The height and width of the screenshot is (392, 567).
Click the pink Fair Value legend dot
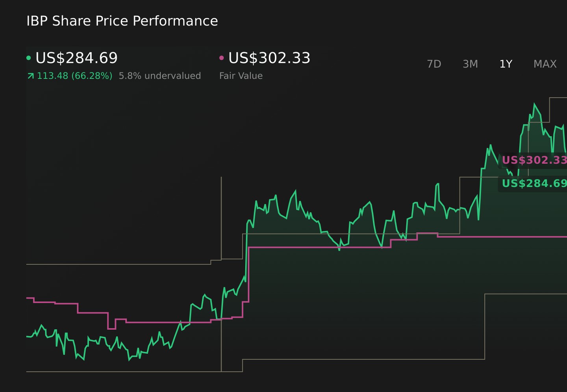coord(221,58)
